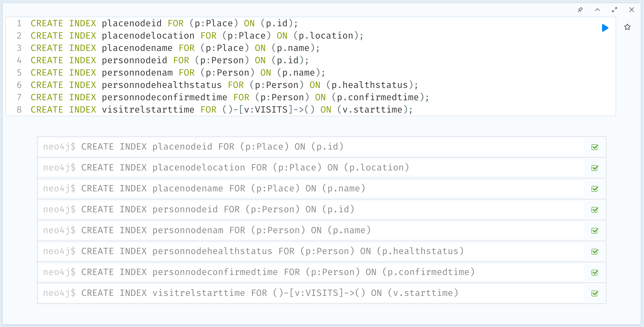This screenshot has height=327, width=644.
Task: Click line number 8 in the editor gutter
Action: tap(19, 110)
